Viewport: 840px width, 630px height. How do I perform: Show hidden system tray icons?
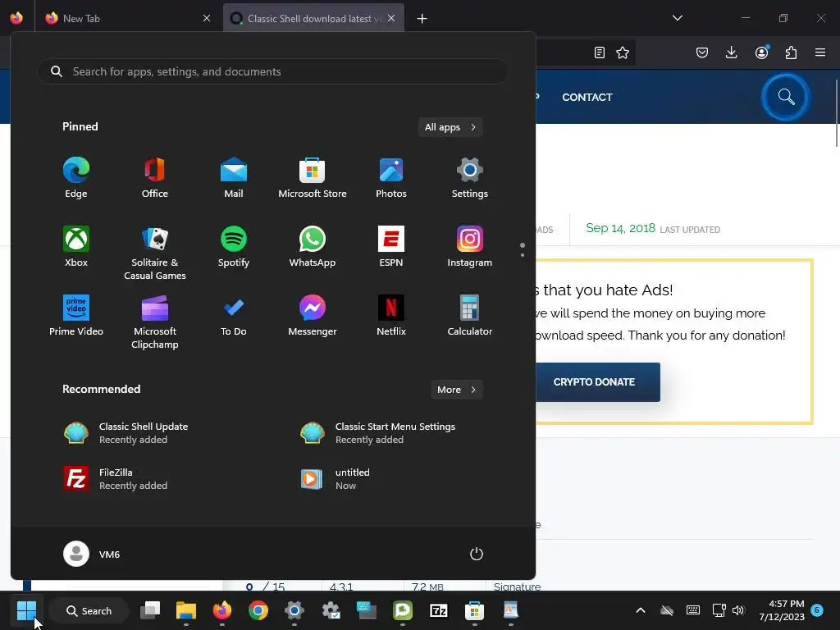click(640, 610)
